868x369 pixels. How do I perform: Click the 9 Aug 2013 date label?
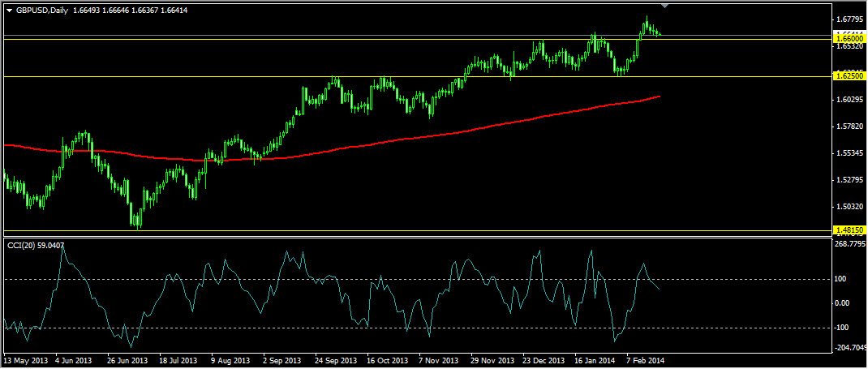[230, 360]
